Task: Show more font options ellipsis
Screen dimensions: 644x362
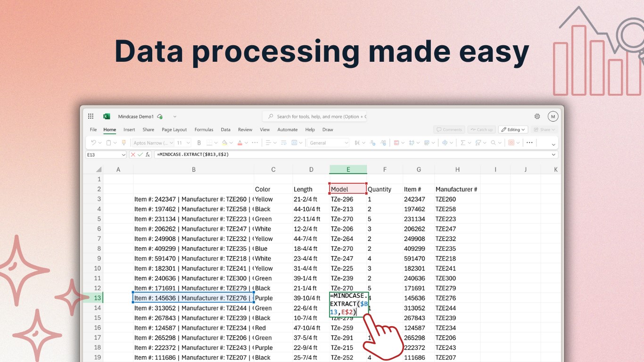Action: (255, 143)
